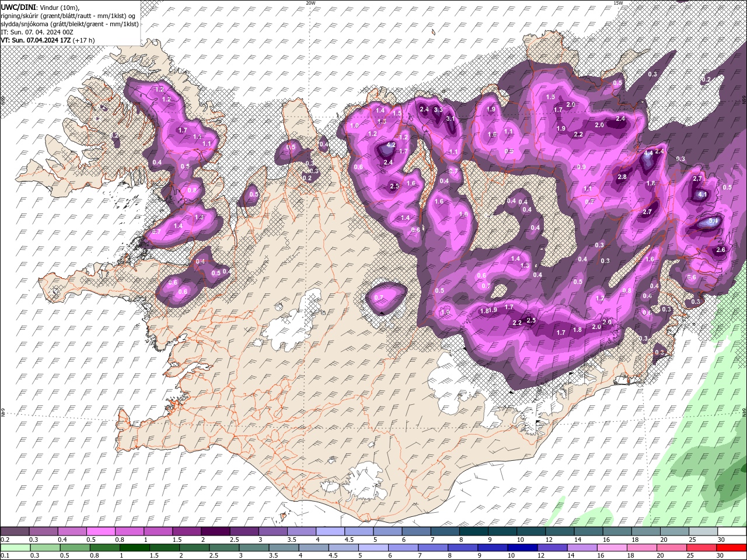The width and height of the screenshot is (747, 560).
Task: Click the 'VT: Sun. 07.04.2024 17Z (+17 h)' line
Action: (x=48, y=40)
